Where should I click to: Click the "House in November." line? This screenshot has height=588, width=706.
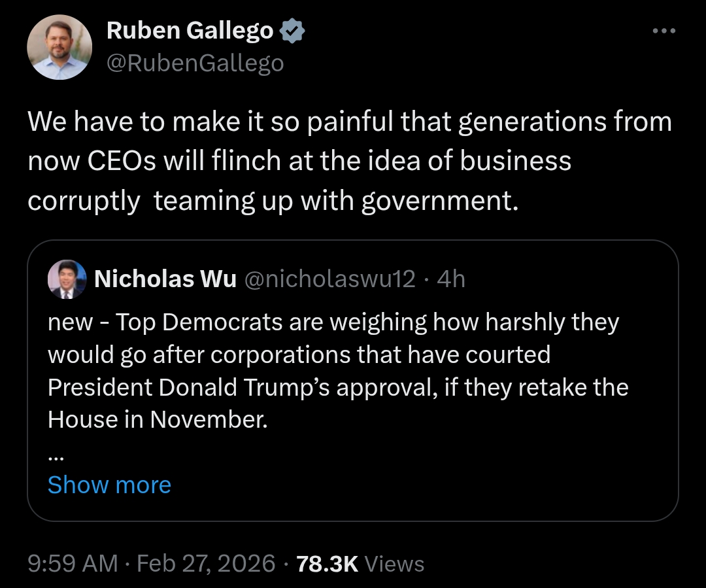[x=158, y=419]
